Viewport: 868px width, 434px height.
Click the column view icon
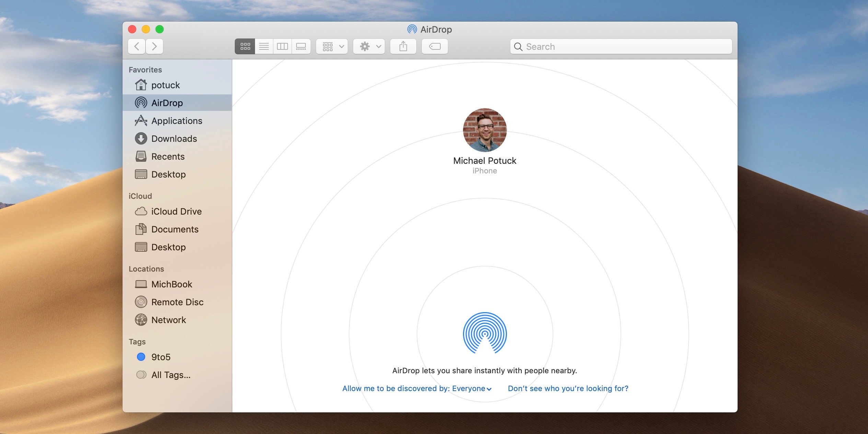coord(282,46)
